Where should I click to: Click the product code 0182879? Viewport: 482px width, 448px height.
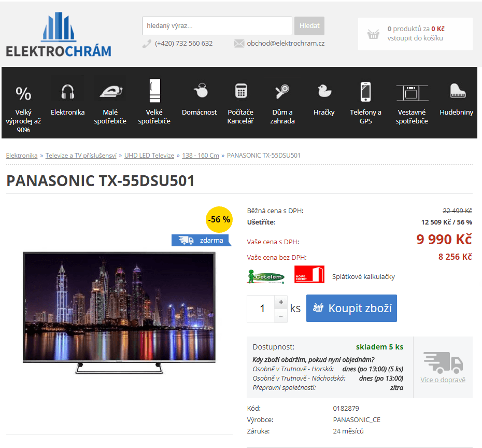pos(346,409)
